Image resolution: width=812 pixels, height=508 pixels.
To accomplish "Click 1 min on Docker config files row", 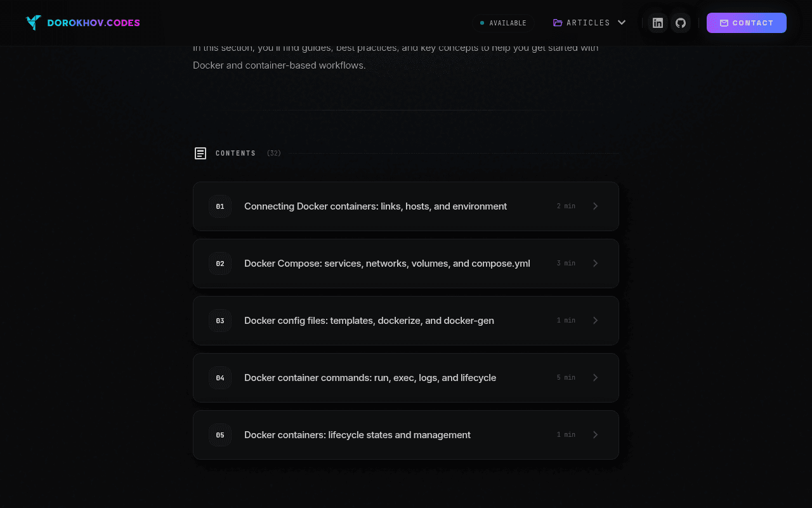I will coord(566,321).
